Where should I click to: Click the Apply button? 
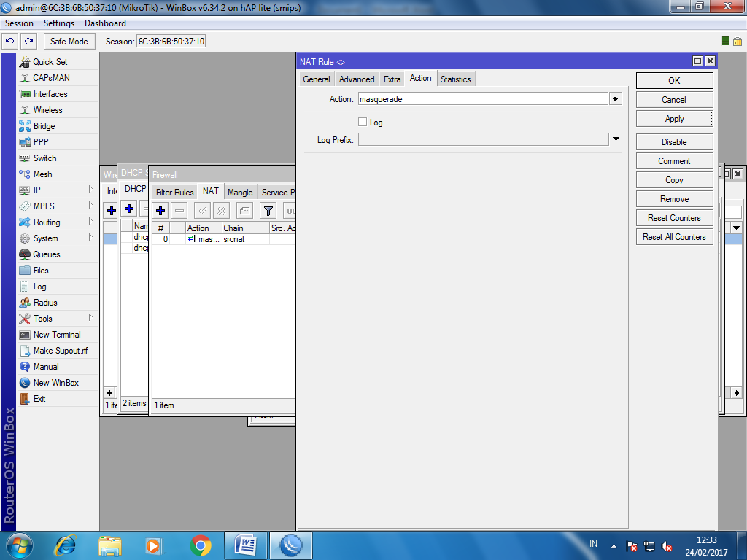(674, 119)
